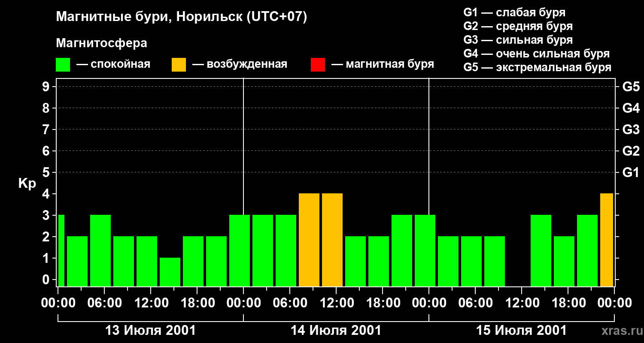Click the '06:00' time label of 15 July

[475, 303]
